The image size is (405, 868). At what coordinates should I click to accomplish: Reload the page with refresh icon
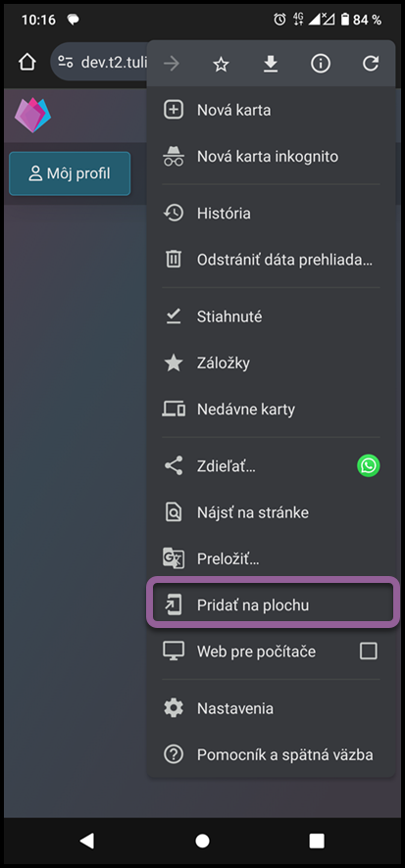370,65
